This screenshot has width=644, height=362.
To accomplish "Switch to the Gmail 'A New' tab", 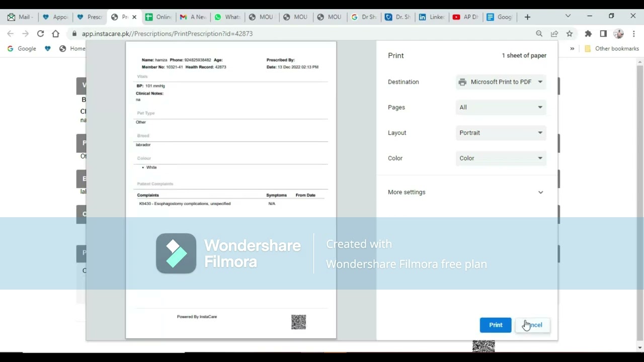I will [x=193, y=17].
